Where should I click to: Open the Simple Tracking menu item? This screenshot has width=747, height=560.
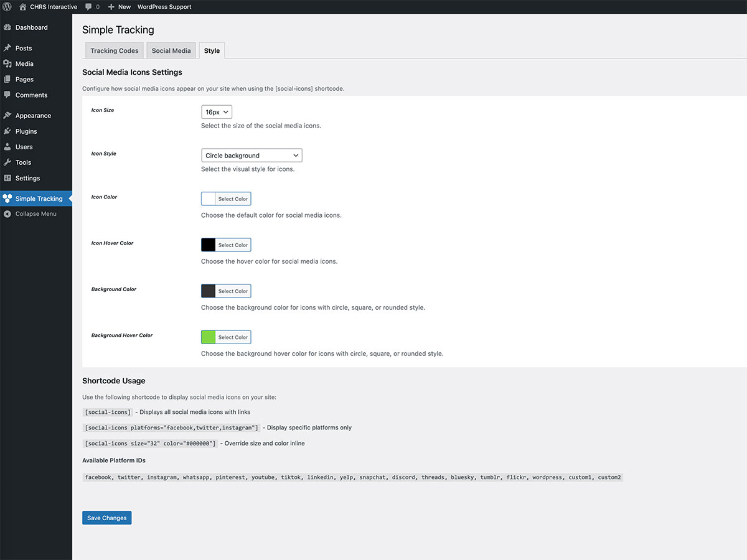pos(36,198)
